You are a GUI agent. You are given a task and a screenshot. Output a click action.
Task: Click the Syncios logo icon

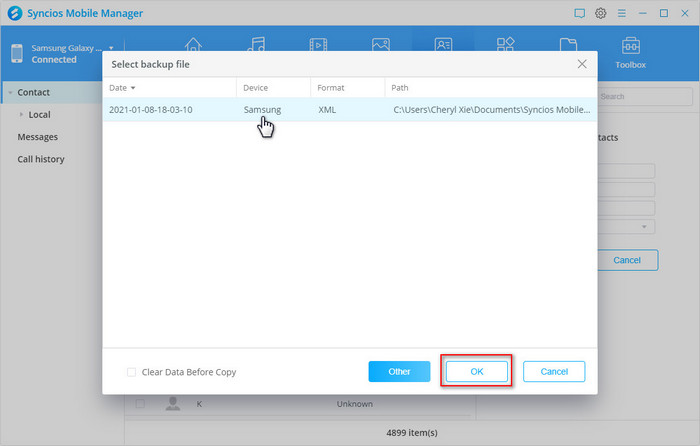[x=15, y=13]
